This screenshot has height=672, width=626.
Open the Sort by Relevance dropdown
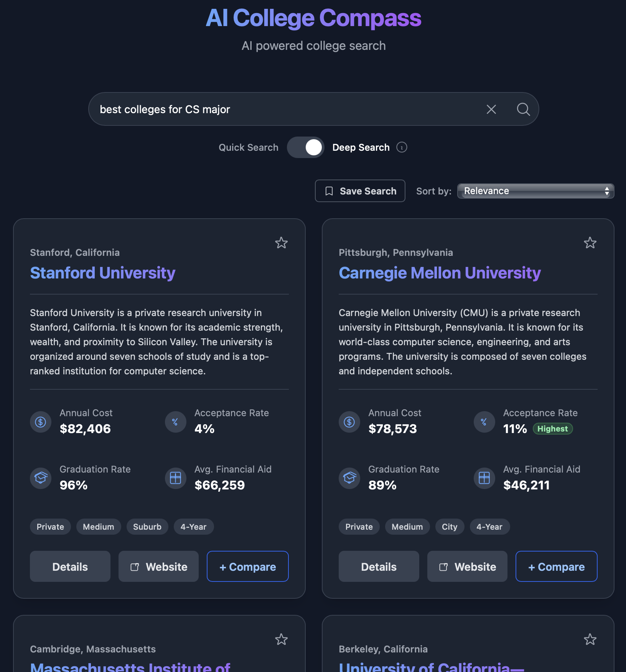(535, 191)
